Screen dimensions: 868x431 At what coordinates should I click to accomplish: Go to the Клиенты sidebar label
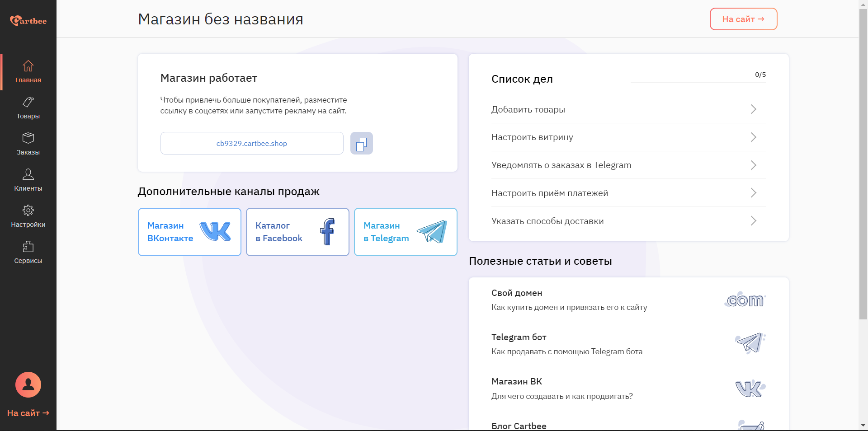point(28,188)
